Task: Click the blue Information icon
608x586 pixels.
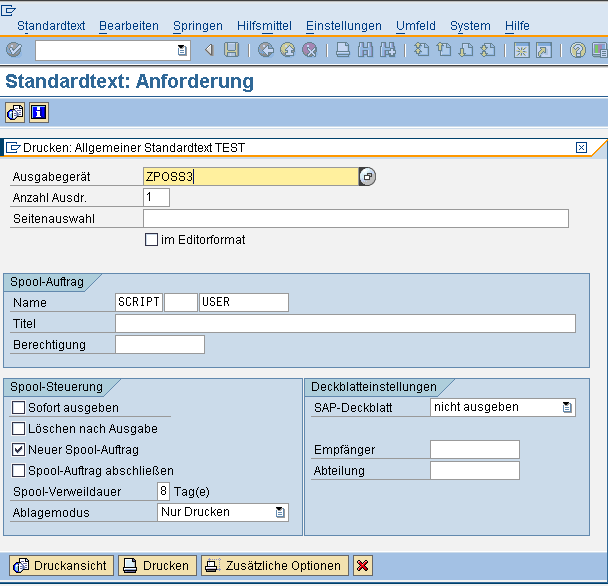Action: (x=39, y=113)
